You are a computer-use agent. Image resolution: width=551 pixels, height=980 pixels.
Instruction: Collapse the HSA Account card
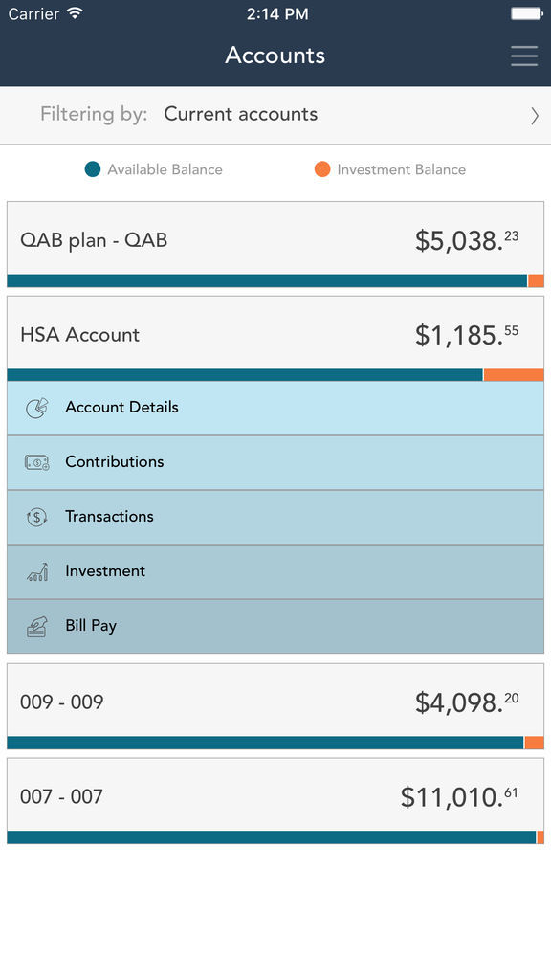pos(275,338)
